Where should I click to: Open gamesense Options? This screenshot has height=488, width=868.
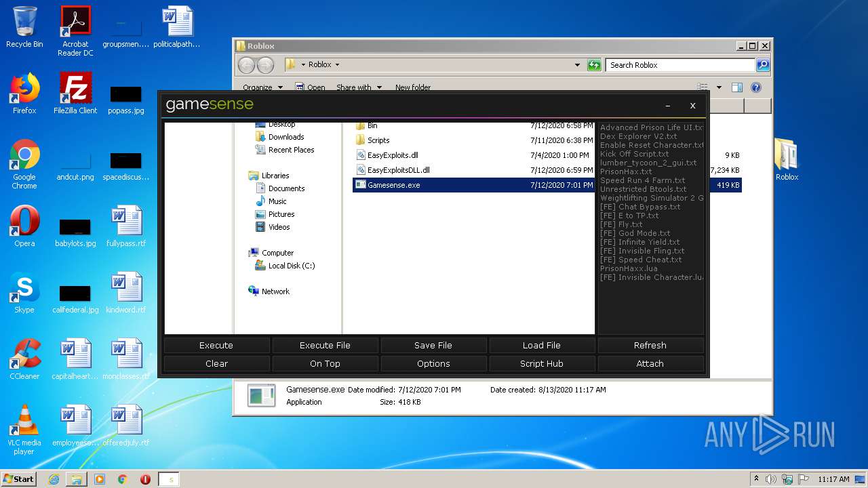[433, 363]
